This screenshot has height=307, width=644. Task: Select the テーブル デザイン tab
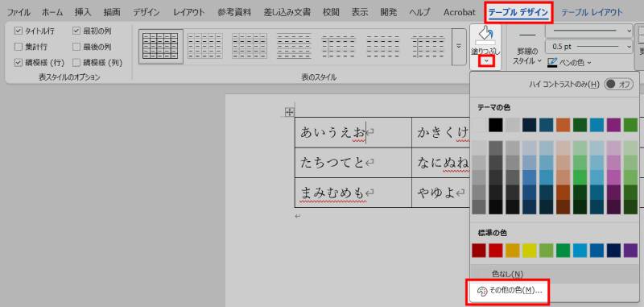(x=518, y=12)
